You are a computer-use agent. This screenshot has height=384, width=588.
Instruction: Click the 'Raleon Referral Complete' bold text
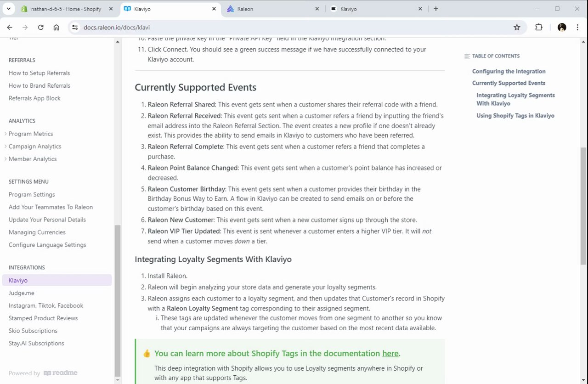pos(185,147)
